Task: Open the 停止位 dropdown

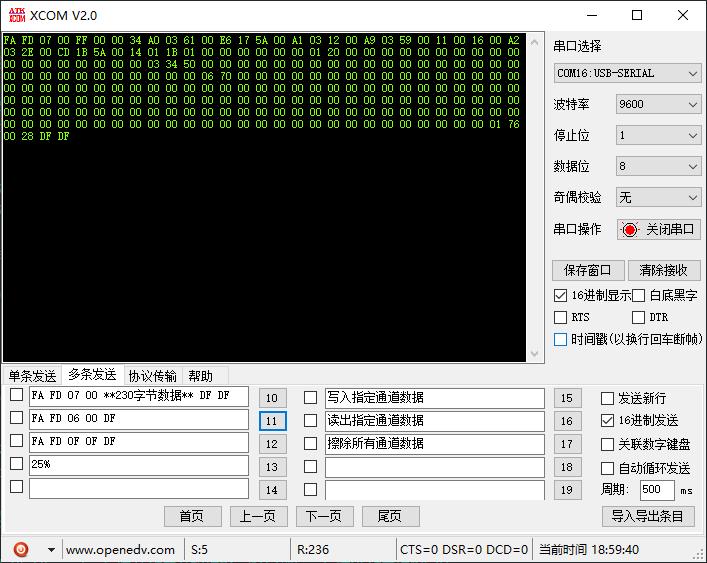Action: point(658,135)
